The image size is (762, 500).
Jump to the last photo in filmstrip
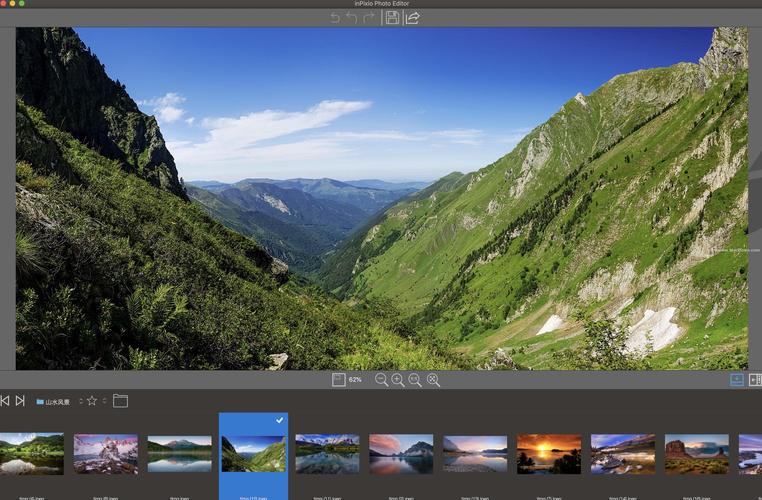[x=20, y=401]
